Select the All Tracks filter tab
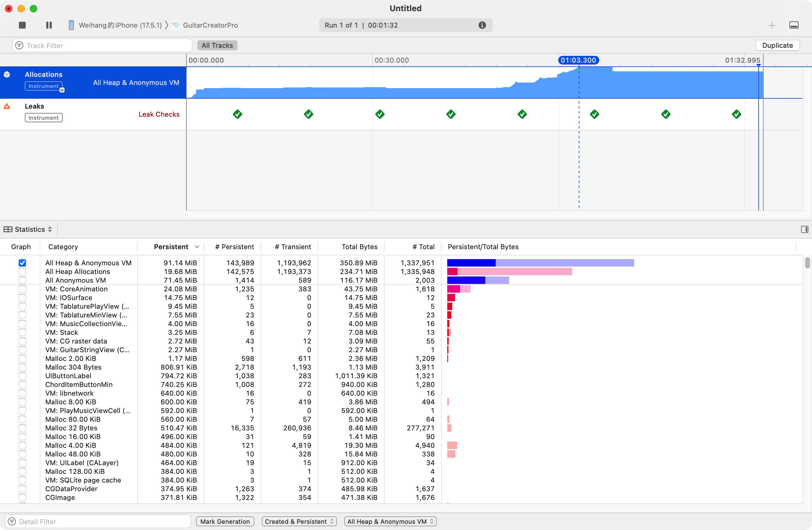812x530 pixels. tap(217, 45)
